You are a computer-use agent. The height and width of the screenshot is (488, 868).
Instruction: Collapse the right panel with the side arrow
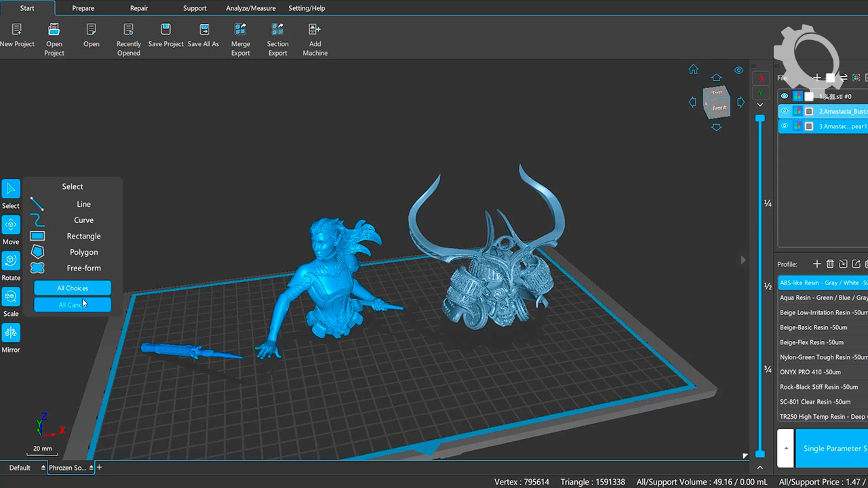click(743, 260)
